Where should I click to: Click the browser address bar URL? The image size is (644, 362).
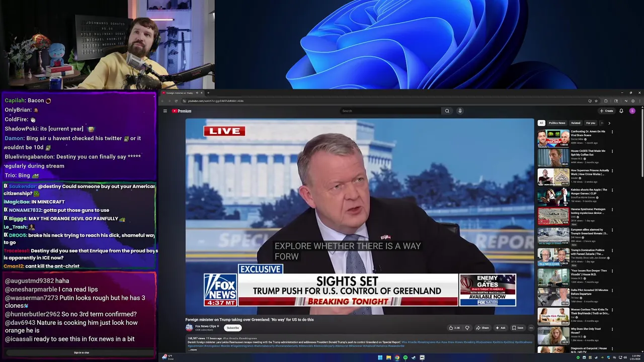coord(216,101)
